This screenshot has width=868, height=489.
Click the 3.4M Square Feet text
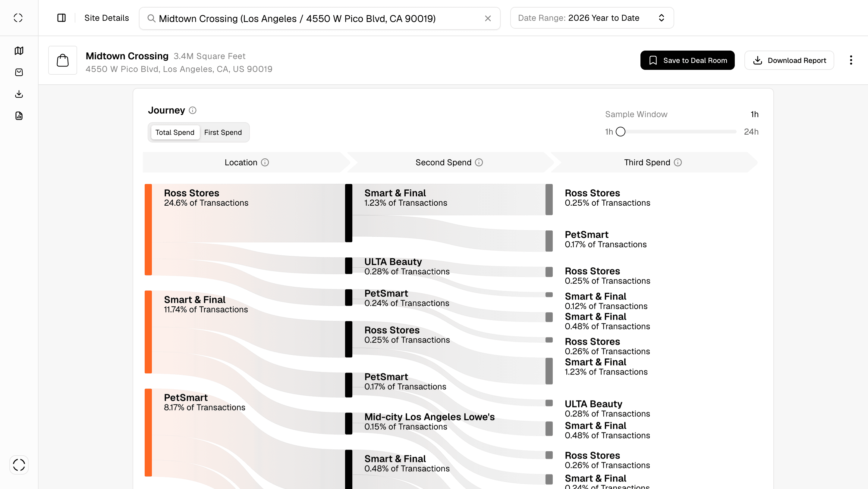point(209,56)
